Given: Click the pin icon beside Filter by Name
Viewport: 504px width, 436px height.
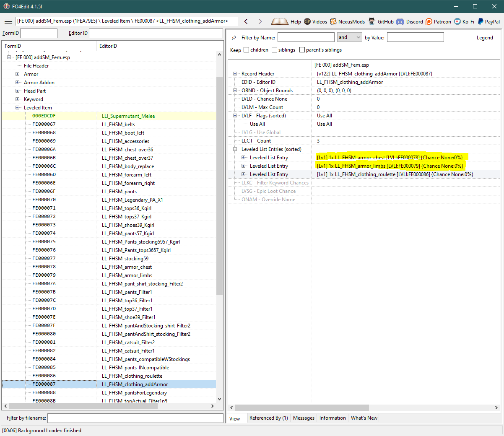Looking at the screenshot, I should (234, 38).
